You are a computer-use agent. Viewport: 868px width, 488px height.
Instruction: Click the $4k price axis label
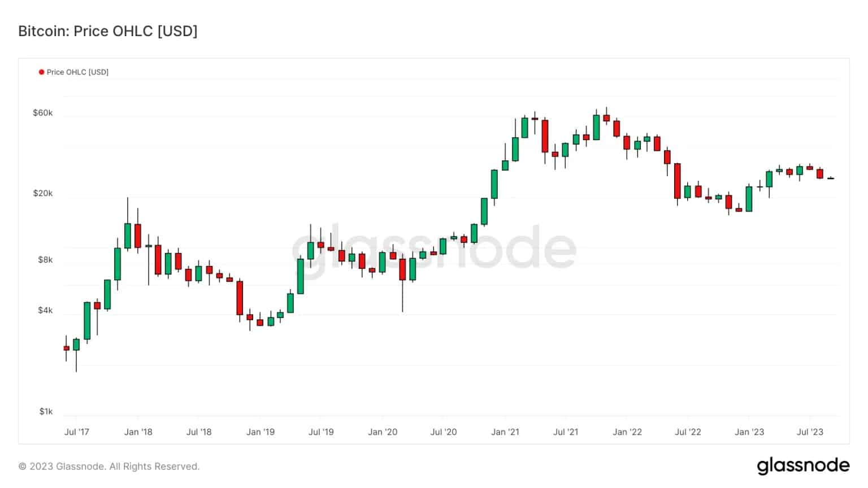[x=45, y=310]
